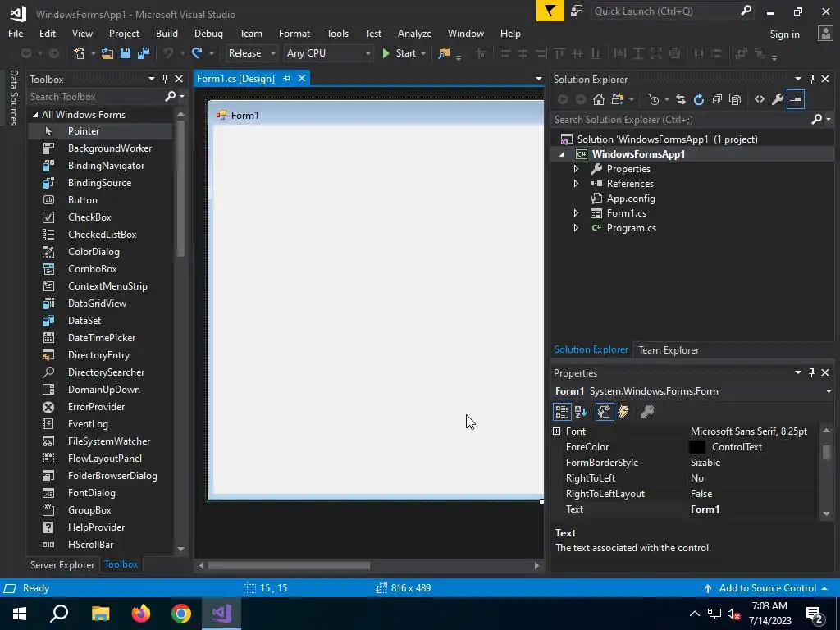Click Sign in link
This screenshot has height=630, width=840.
[x=784, y=34]
